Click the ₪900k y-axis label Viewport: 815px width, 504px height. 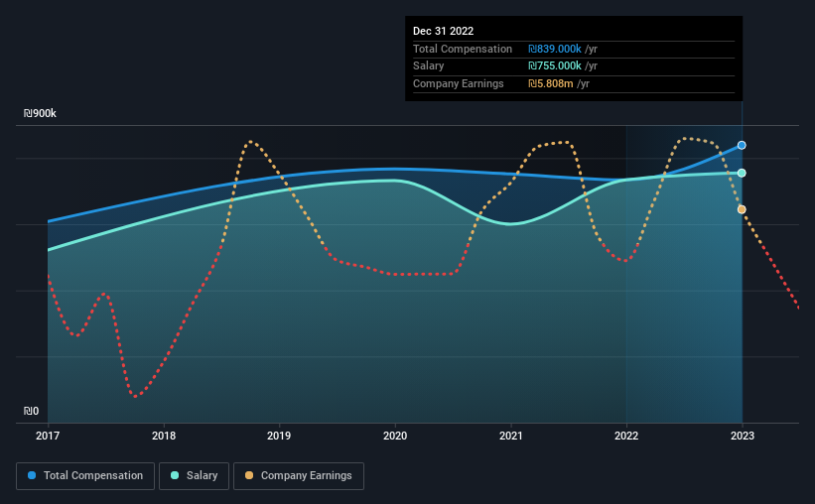coord(40,113)
